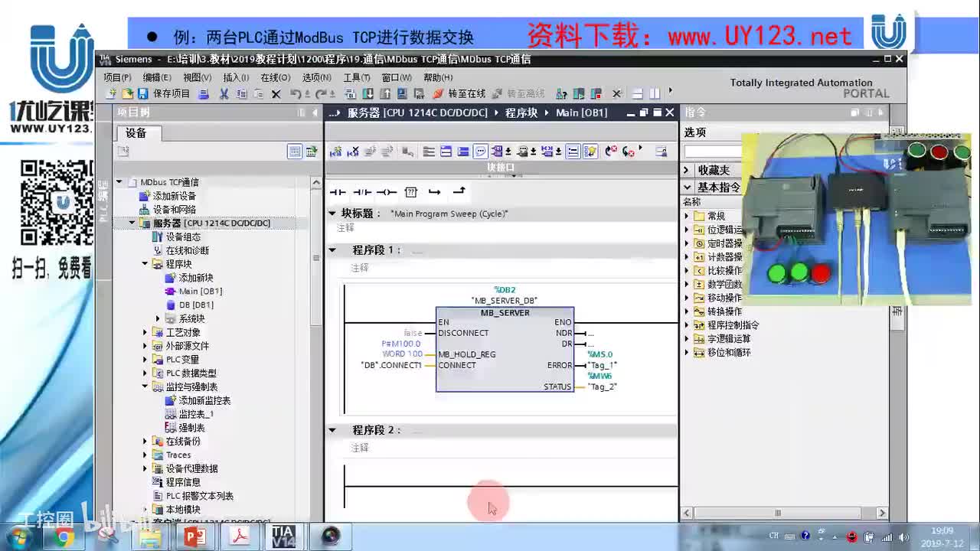Click the Copy icon in toolbar

click(x=241, y=93)
